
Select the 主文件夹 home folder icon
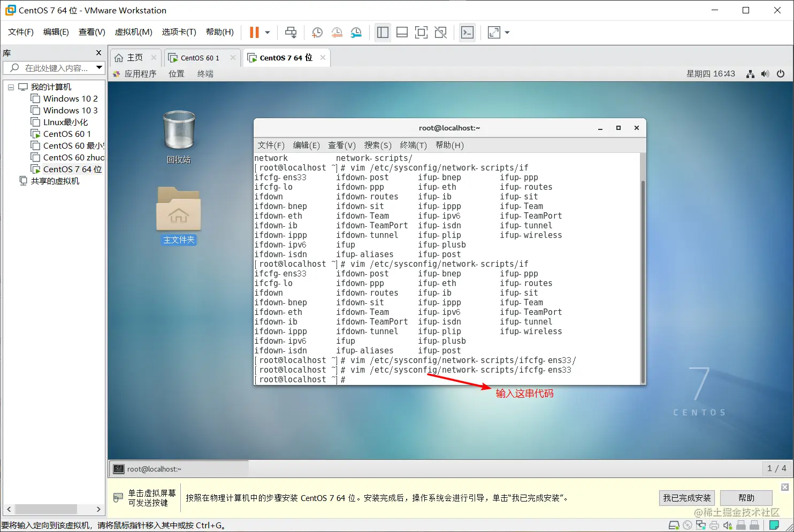point(179,215)
